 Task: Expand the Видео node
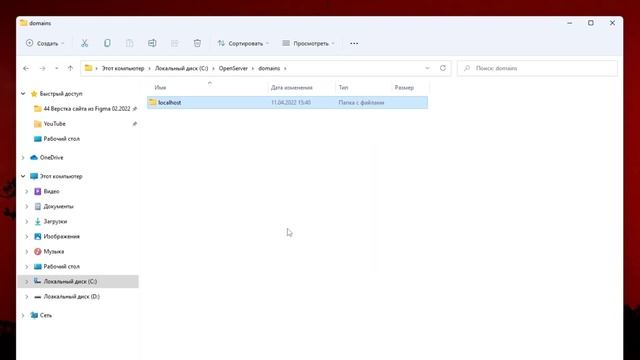[27, 191]
